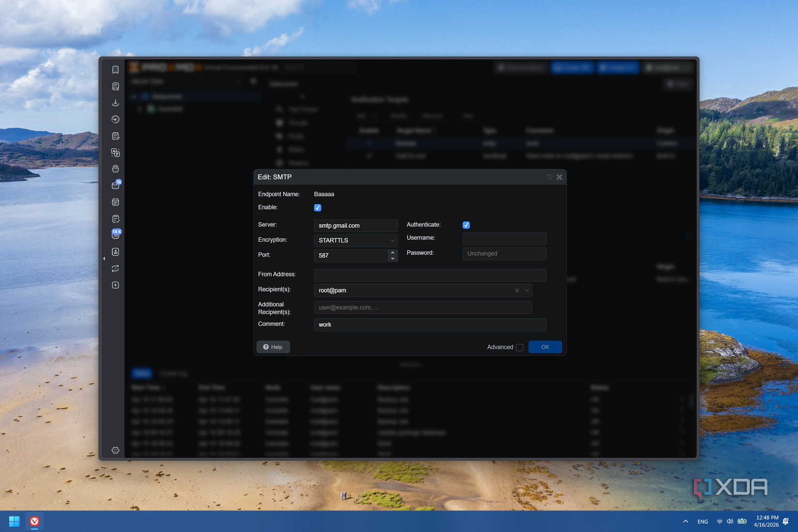Collapse the sidebar using the edge chevron
This screenshot has height=532, width=798.
(x=104, y=259)
